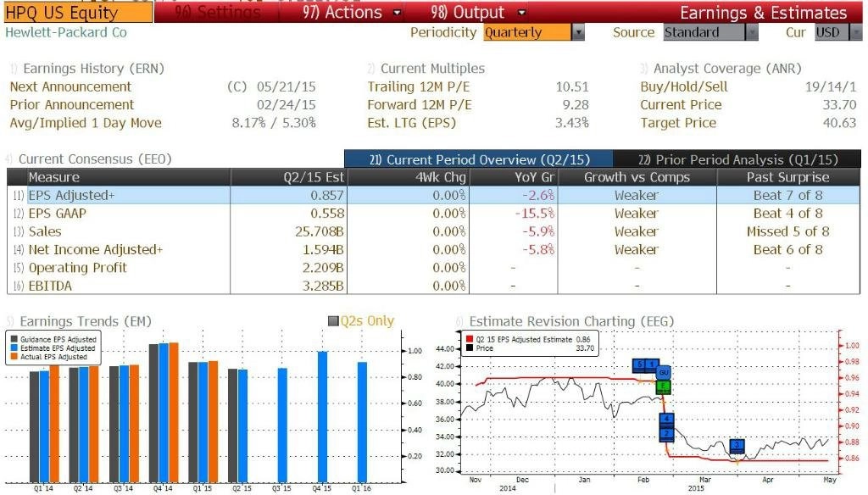This screenshot has width=868, height=495.
Task: Click the 8.17% / 5.30% move value
Action: (x=274, y=123)
